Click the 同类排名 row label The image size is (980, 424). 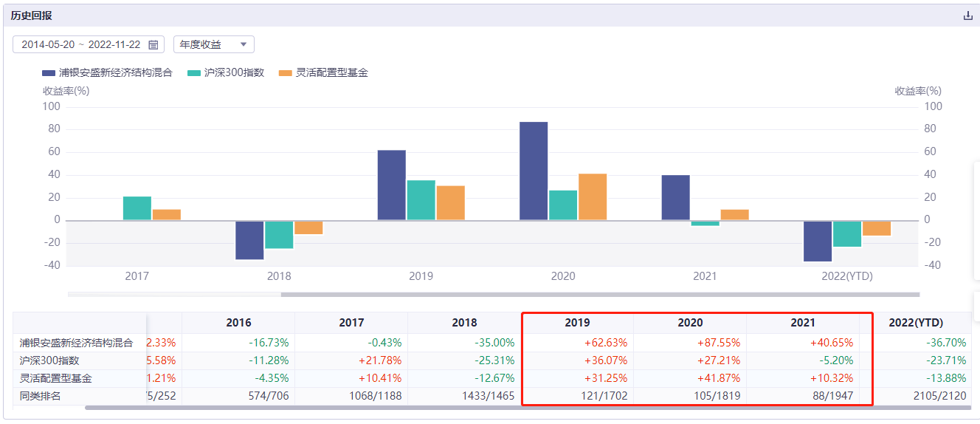41,396
